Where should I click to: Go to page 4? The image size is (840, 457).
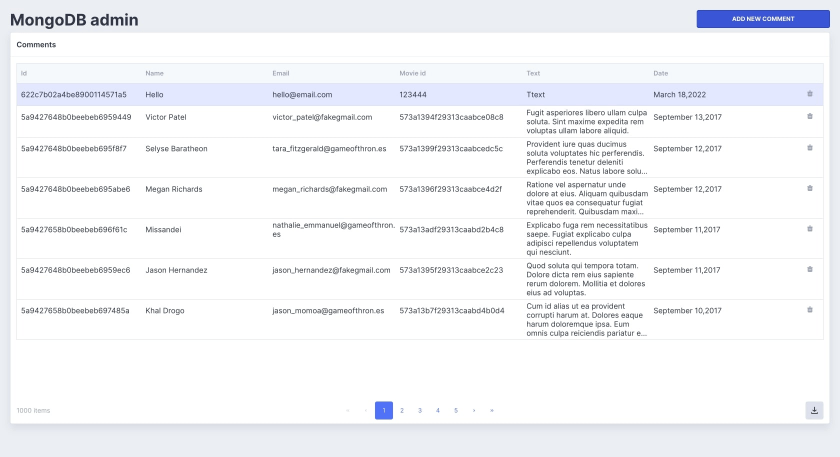pyautogui.click(x=438, y=410)
